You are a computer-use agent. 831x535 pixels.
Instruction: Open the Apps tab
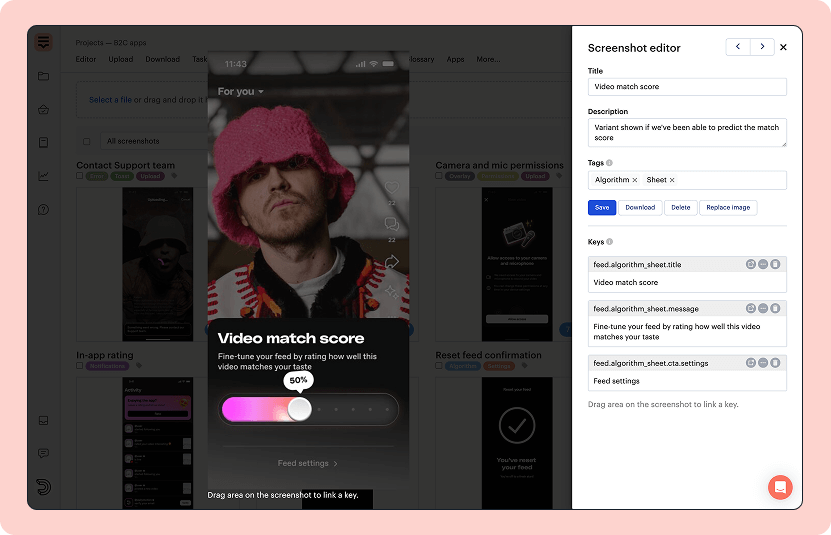point(455,59)
